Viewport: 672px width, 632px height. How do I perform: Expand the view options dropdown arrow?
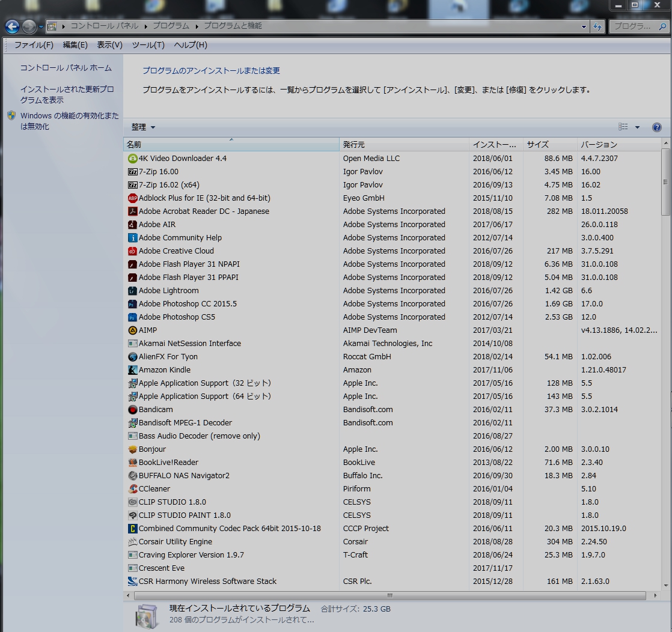point(637,127)
